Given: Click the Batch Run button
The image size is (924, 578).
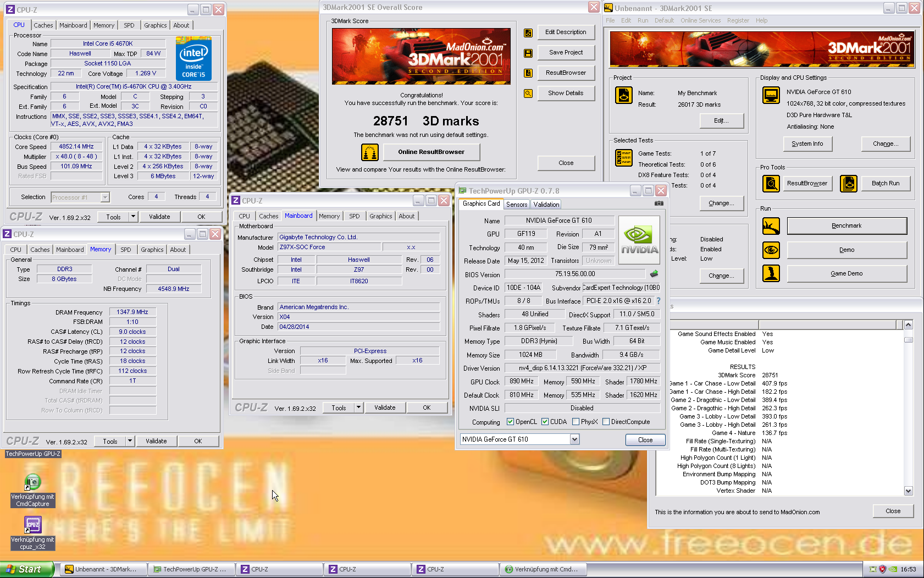Looking at the screenshot, I should point(885,184).
